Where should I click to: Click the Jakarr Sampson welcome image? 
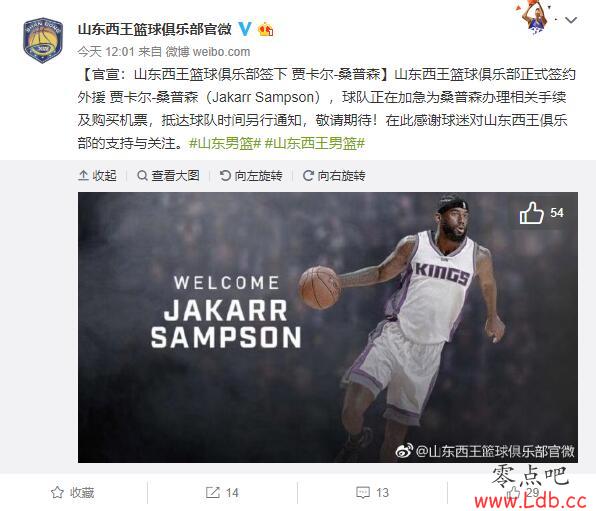[328, 327]
